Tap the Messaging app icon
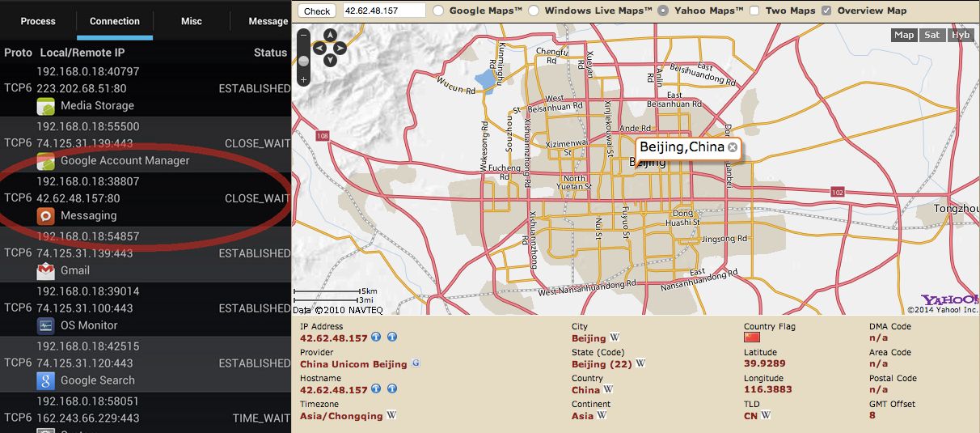The width and height of the screenshot is (980, 433). tap(45, 216)
